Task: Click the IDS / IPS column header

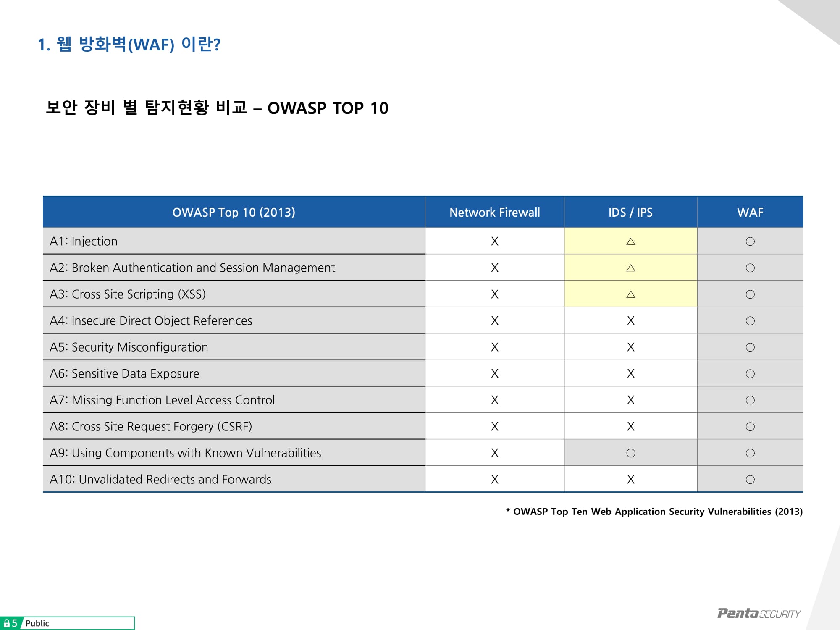Action: 630,213
